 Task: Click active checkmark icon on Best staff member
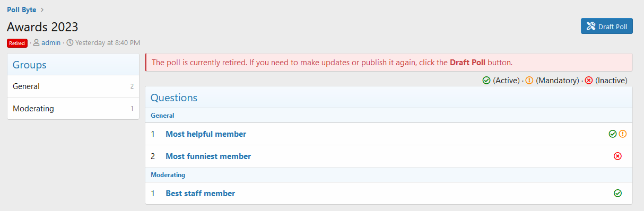click(x=617, y=194)
